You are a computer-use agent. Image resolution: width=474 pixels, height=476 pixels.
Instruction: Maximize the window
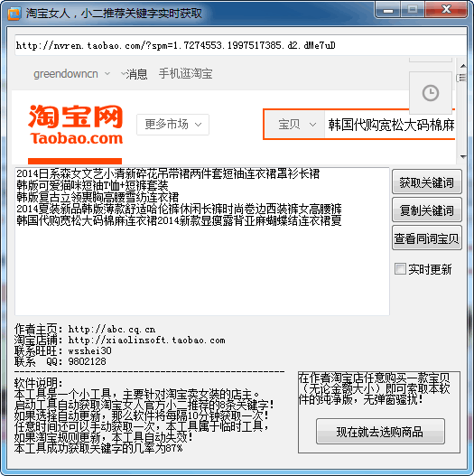click(x=413, y=10)
